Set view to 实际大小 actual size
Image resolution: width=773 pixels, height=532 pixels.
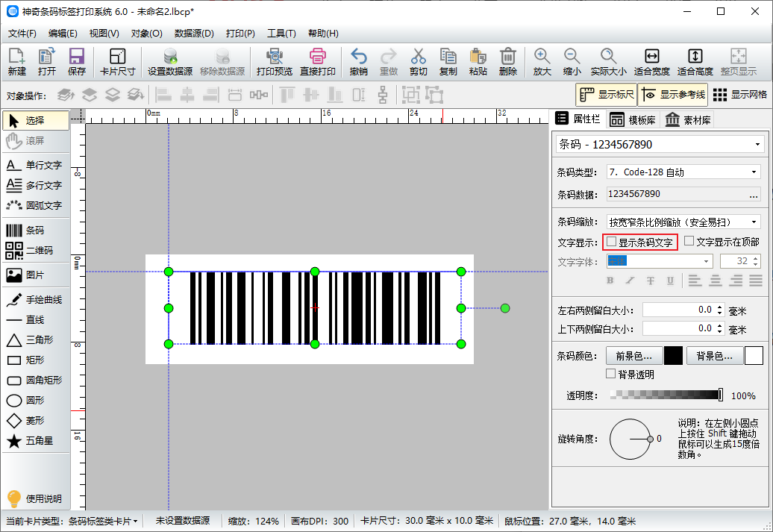[608, 62]
